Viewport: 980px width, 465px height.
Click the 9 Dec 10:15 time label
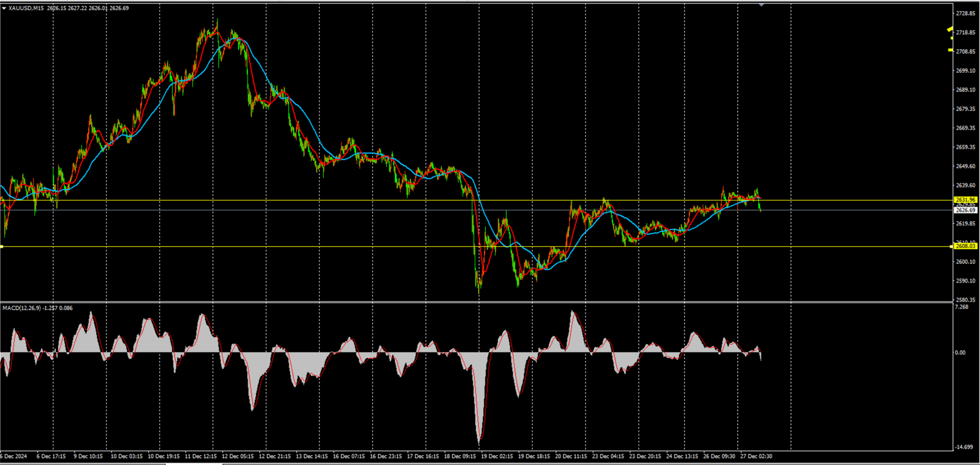(88, 456)
